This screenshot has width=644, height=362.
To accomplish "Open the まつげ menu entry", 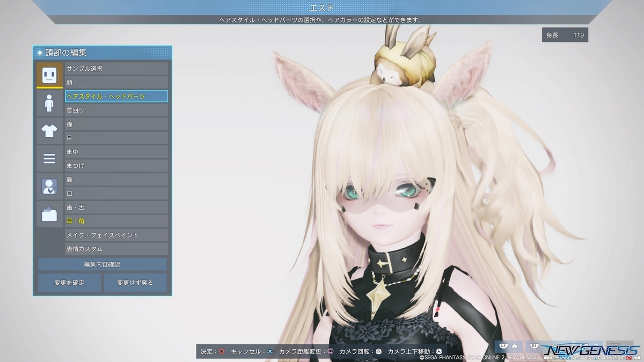I will click(x=116, y=166).
